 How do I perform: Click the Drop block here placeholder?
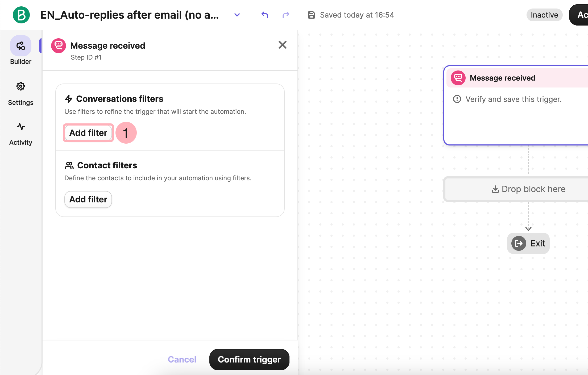click(528, 189)
